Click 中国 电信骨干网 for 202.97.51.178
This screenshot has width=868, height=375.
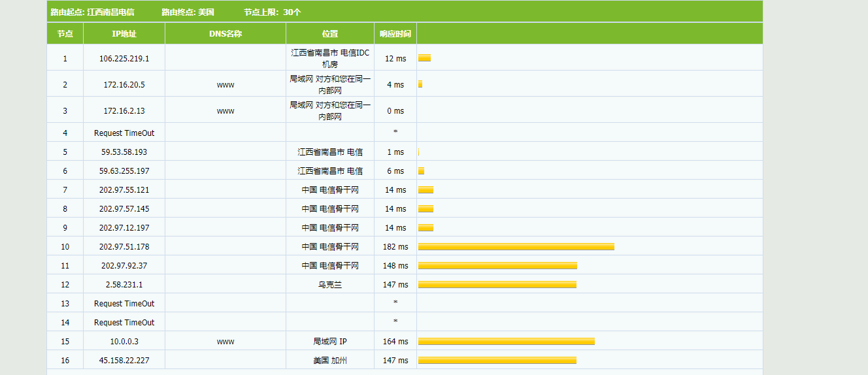coord(330,246)
